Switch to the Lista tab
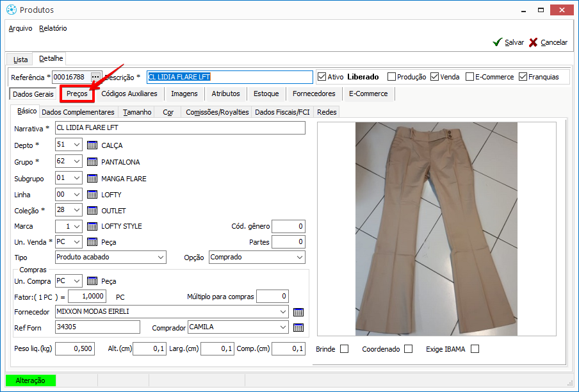The image size is (579, 392). point(20,60)
